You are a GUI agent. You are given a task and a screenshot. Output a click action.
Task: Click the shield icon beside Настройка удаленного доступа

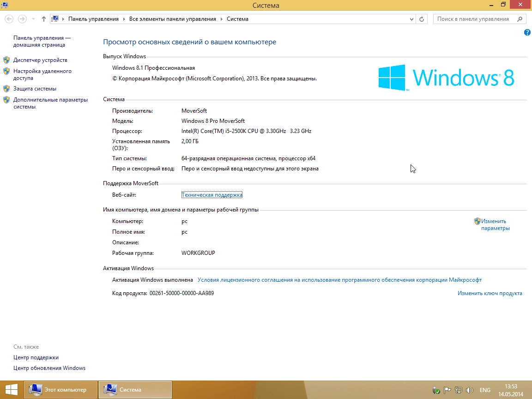point(6,71)
